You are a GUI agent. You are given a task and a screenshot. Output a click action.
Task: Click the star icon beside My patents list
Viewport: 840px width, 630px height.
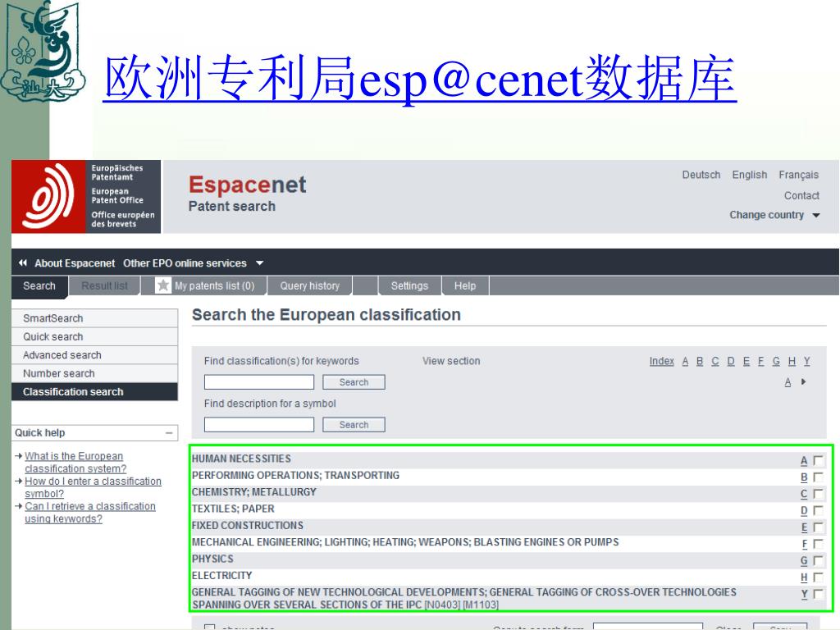(x=163, y=285)
